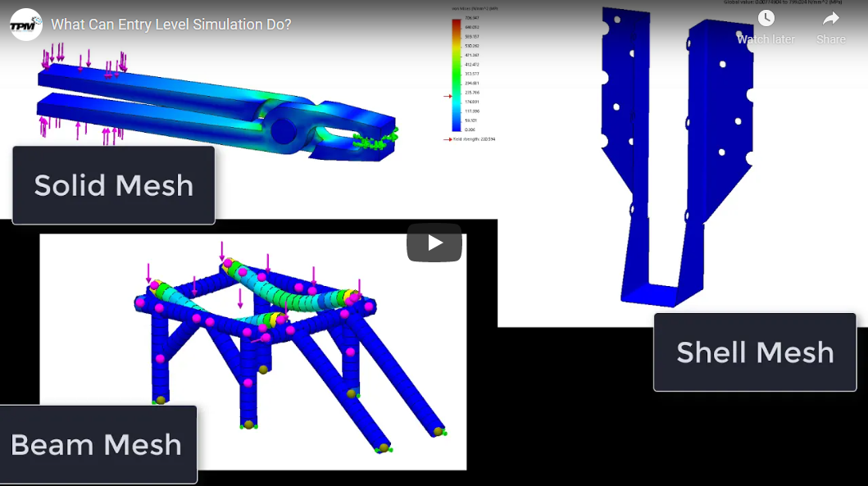Click the Solid Mesh label box

[x=114, y=185]
